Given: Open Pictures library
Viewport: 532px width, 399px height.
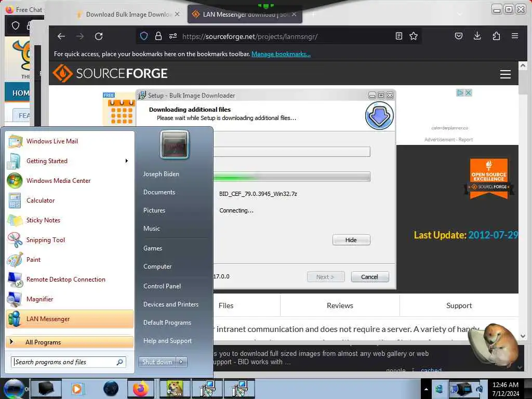Looking at the screenshot, I should [154, 210].
